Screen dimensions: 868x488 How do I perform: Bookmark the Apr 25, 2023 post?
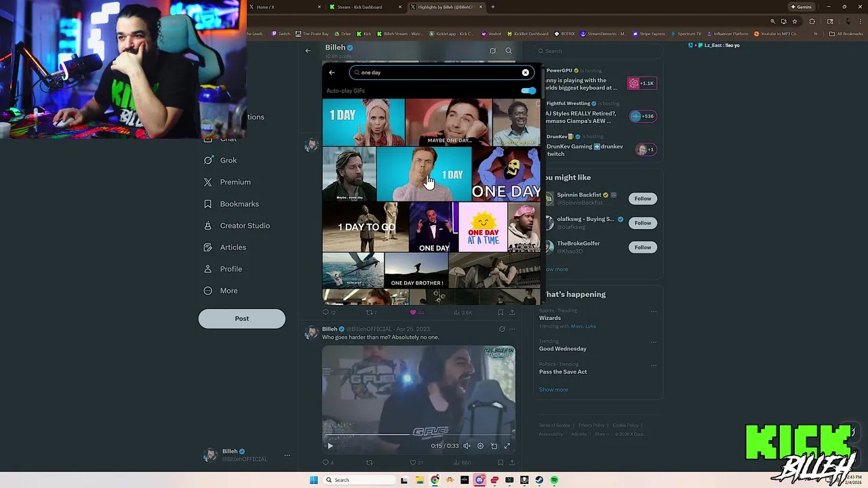500,463
